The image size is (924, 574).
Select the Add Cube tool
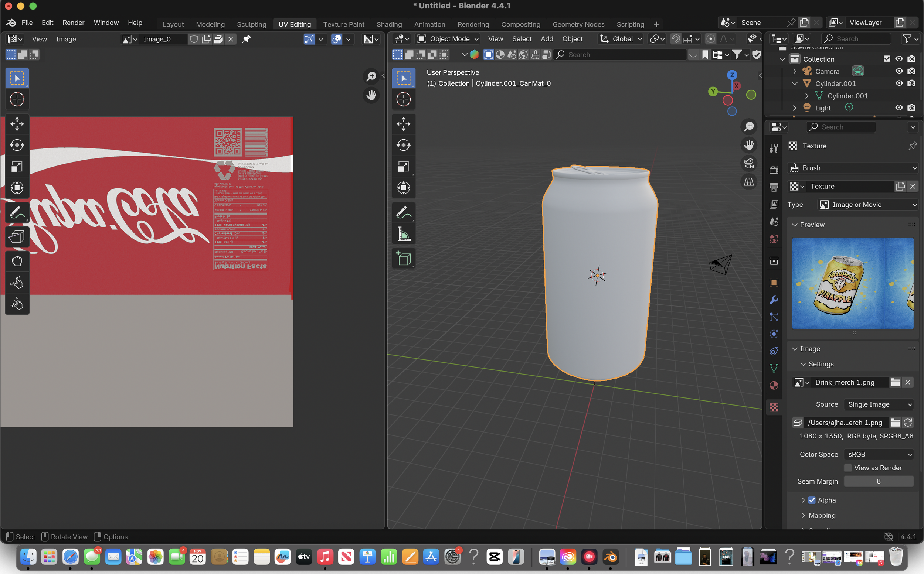pos(403,259)
